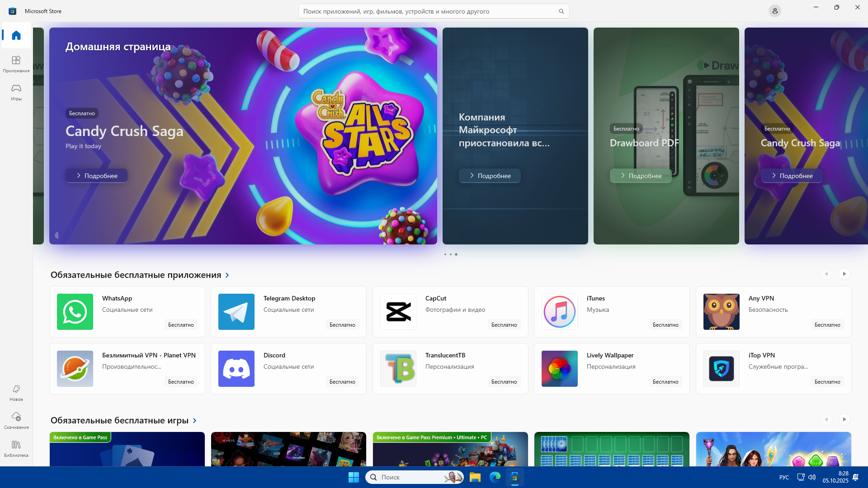868x488 pixels.
Task: Click Подробнее button for Candy Crush Saga
Action: (96, 176)
